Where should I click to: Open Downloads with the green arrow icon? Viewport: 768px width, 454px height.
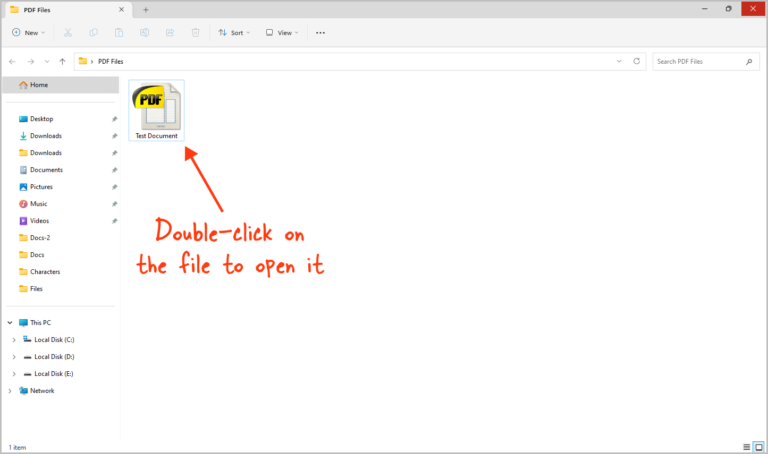pos(41,136)
